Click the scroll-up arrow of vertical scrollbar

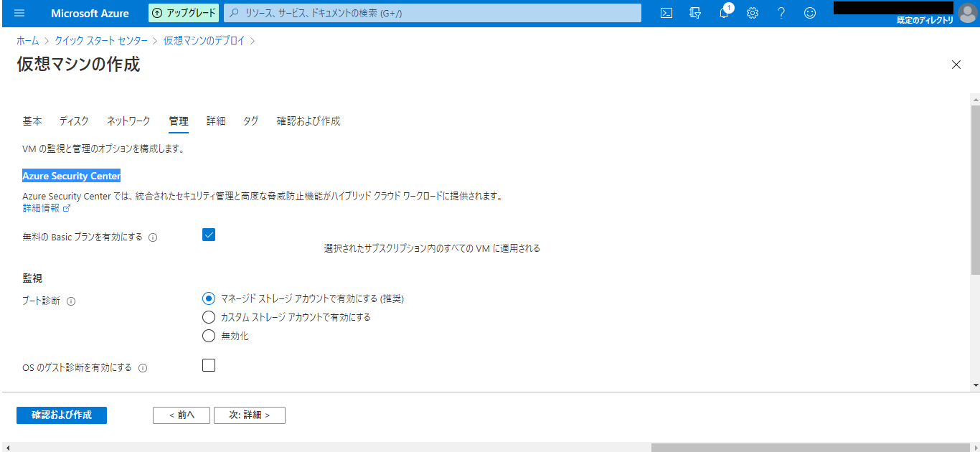click(975, 98)
